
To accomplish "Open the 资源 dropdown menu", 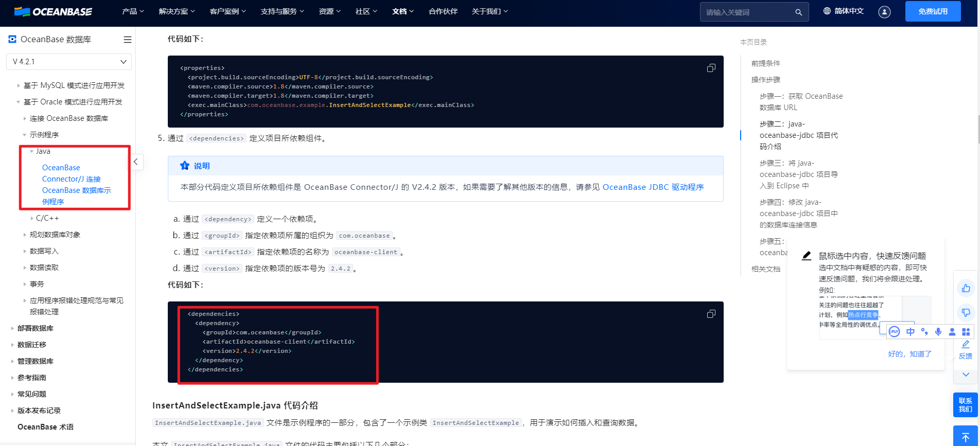I will [330, 11].
